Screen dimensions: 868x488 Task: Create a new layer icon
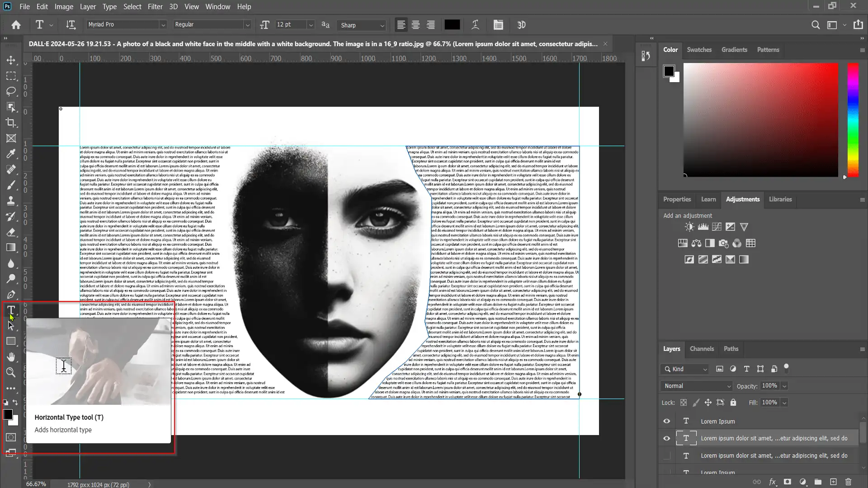[833, 482]
